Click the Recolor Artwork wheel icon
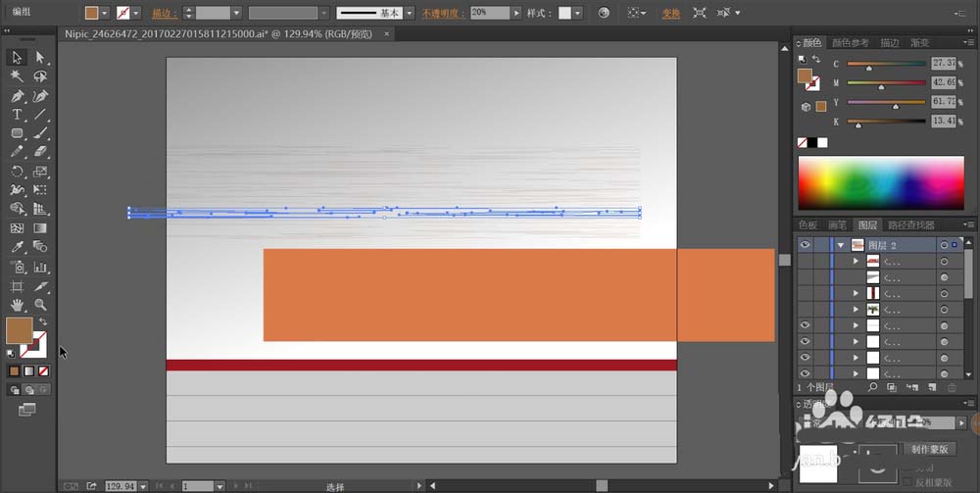Image resolution: width=980 pixels, height=493 pixels. (603, 13)
